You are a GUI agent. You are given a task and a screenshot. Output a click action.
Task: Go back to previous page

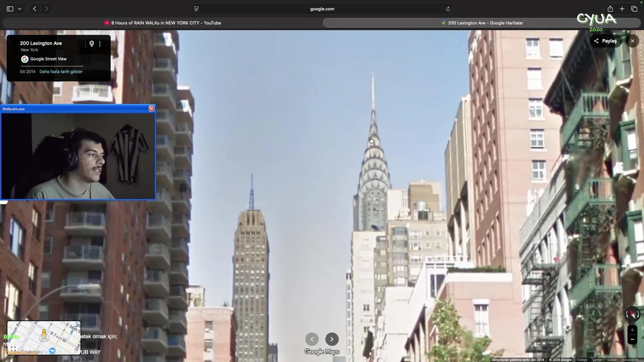[x=34, y=9]
